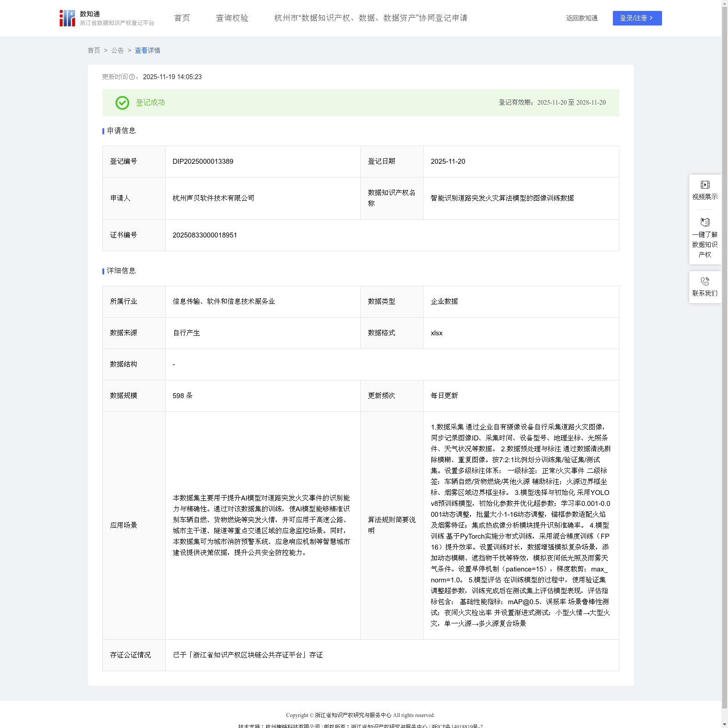
Task: Go to 公告 in breadcrumb
Action: pyautogui.click(x=117, y=51)
